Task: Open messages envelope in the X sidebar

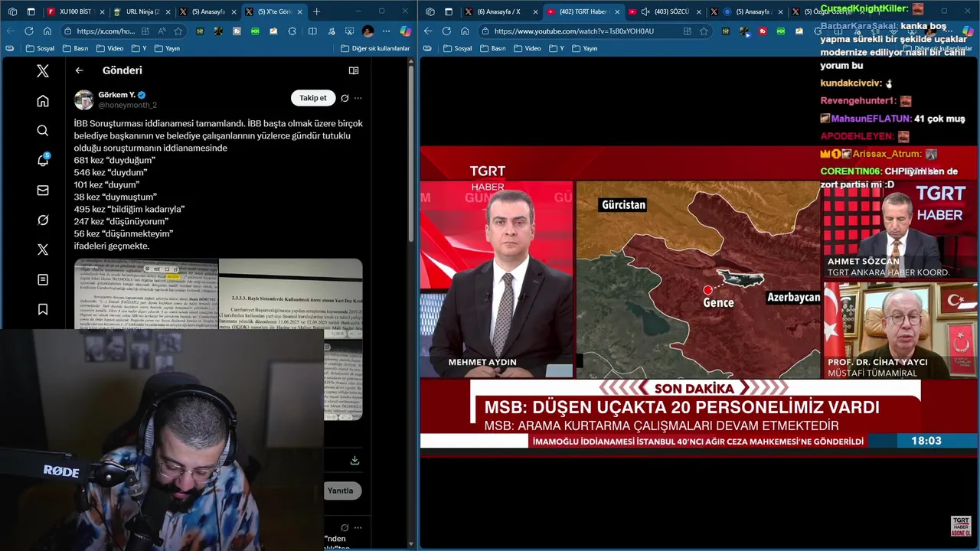Action: click(x=43, y=190)
